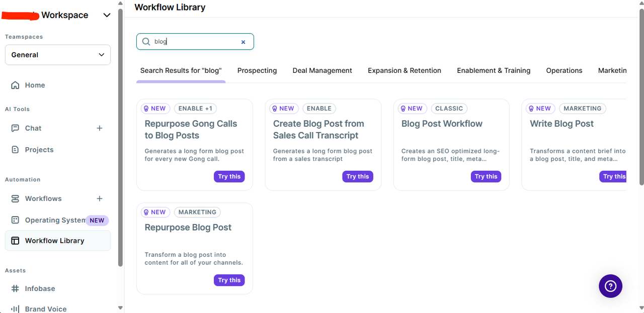The height and width of the screenshot is (313, 644).
Task: Click in the workflow search field
Action: (195, 42)
